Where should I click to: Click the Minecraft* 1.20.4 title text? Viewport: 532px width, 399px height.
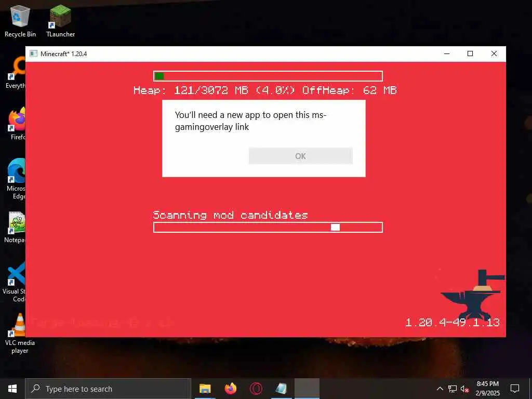tap(64, 54)
